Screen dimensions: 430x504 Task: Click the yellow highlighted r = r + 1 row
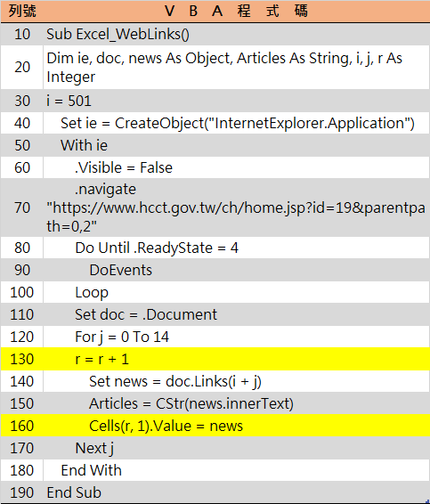[x=215, y=359]
